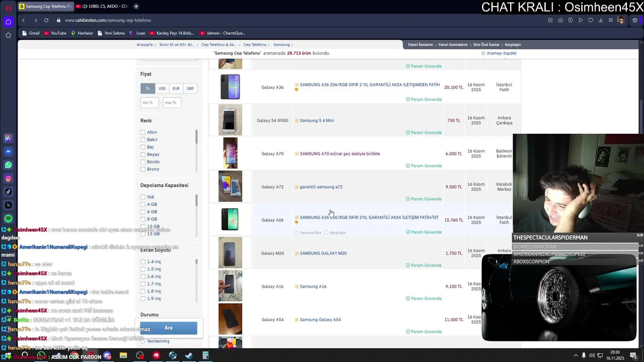Screen dimensions: 644x362
Task: Open Calculator from the taskbar
Action: click(205, 355)
